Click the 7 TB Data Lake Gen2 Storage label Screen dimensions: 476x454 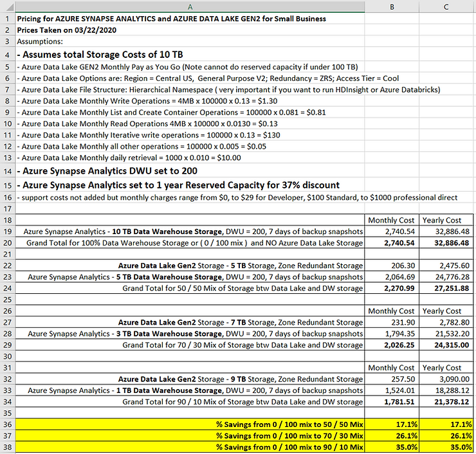(190, 322)
